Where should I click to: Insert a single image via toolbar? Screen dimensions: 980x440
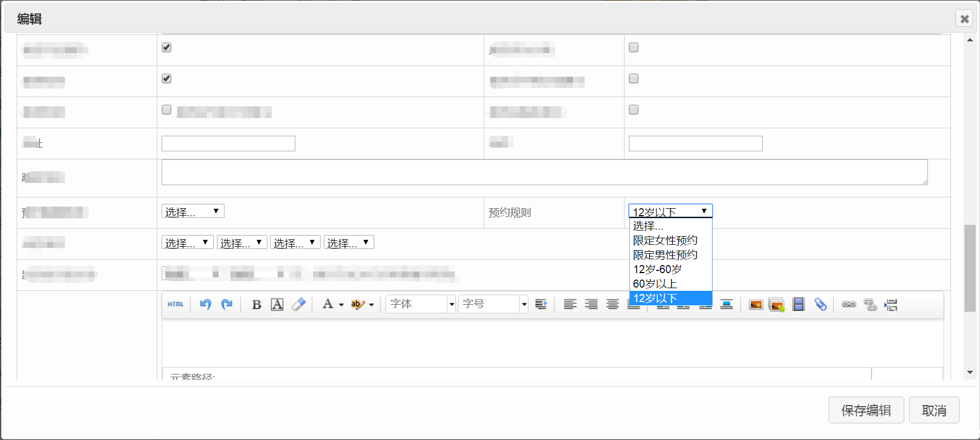pyautogui.click(x=756, y=305)
